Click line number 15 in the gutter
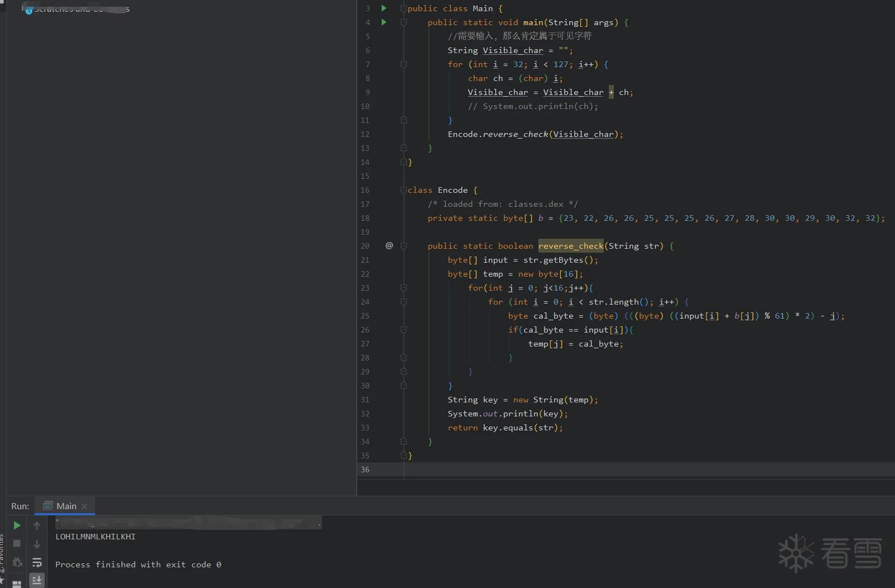The width and height of the screenshot is (895, 588). 365,176
